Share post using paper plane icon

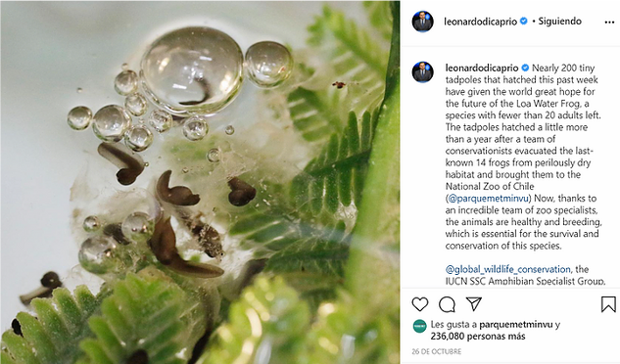point(474,304)
